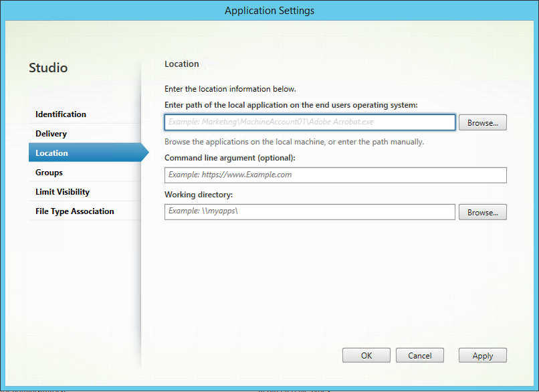Click the Application Settings title bar
539x392 pixels.
click(269, 10)
